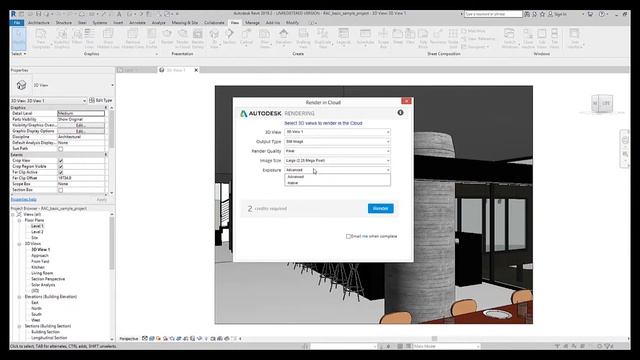Click the ViewCube in the 3D view
640x360 pixels.
pyautogui.click(x=602, y=104)
